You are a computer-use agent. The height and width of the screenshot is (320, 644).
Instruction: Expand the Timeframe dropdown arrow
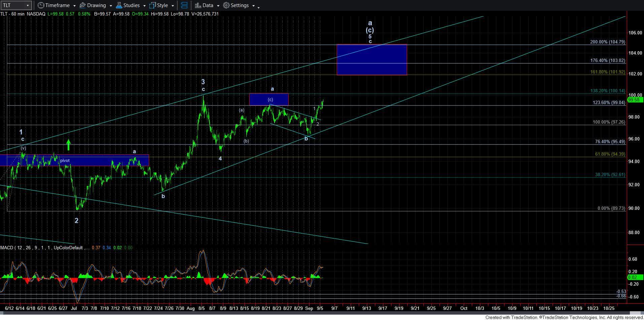[74, 6]
